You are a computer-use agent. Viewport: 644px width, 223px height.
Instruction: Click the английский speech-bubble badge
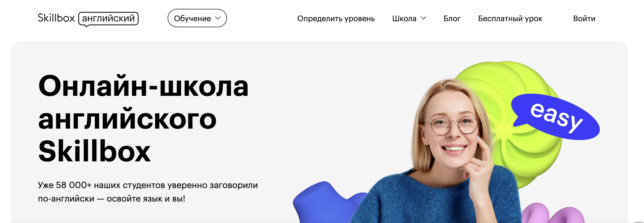[108, 19]
